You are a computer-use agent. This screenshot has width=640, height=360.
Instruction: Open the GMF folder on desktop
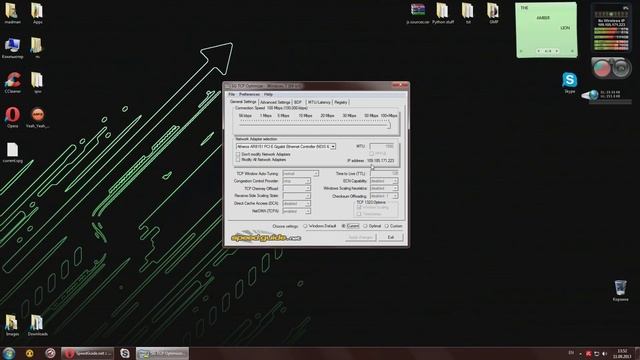(x=493, y=12)
